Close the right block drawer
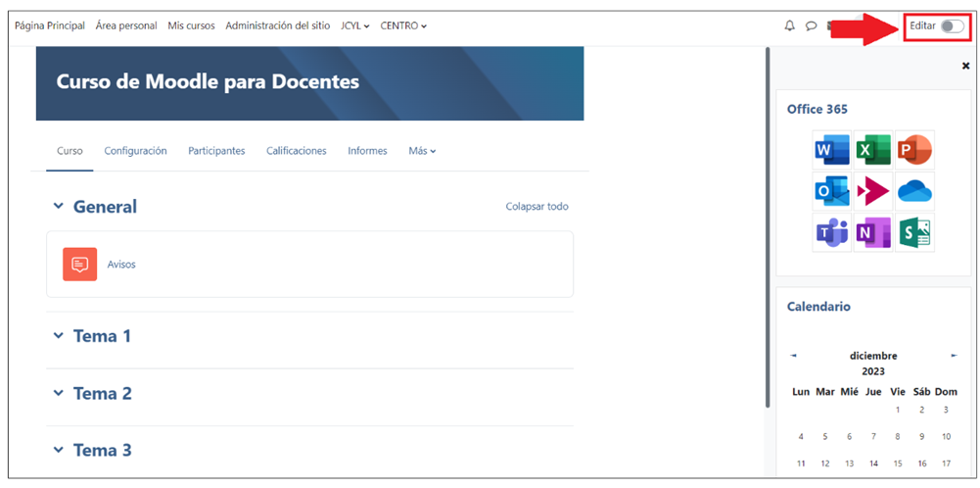The image size is (980, 488). pos(965,66)
